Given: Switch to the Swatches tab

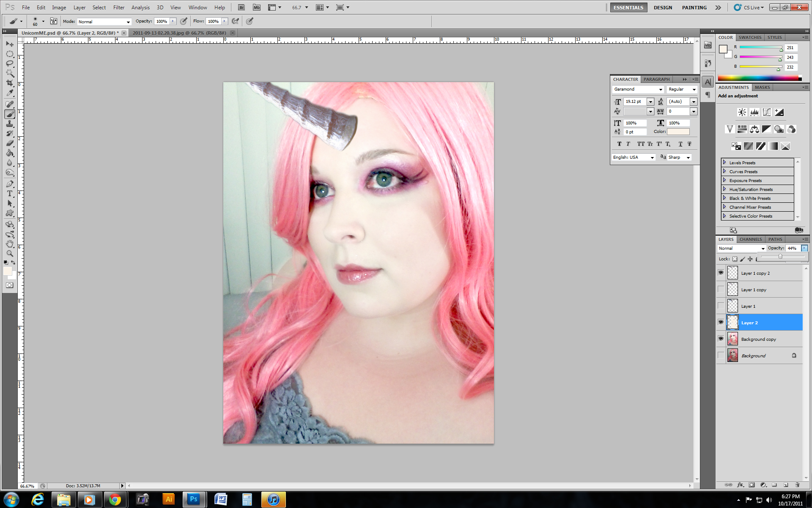Looking at the screenshot, I should point(750,37).
